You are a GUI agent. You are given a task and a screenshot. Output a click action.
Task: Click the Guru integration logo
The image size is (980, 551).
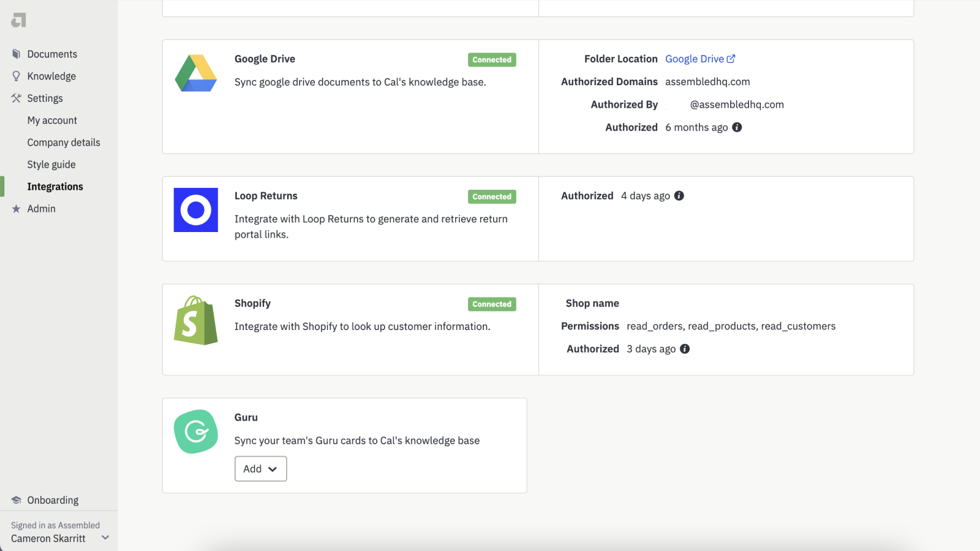point(195,432)
